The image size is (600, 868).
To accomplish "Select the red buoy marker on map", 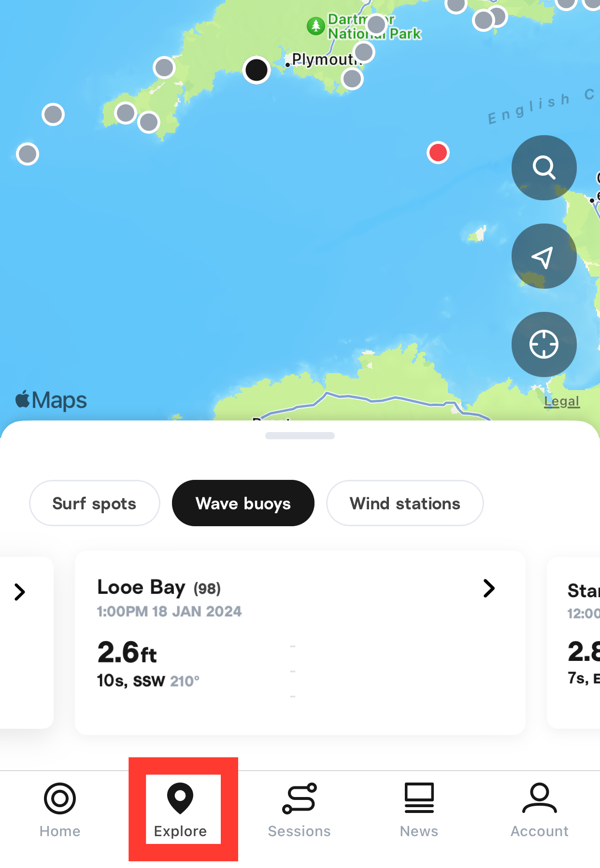I will pyautogui.click(x=438, y=153).
